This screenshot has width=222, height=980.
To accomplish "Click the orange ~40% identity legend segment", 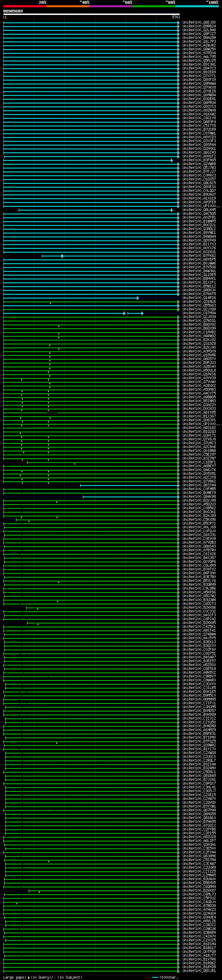I will click(x=68, y=7).
